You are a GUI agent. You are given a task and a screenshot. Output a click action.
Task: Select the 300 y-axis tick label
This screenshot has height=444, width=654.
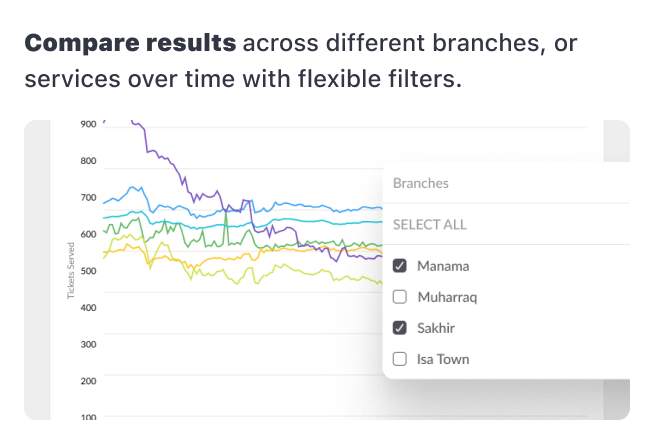[88, 345]
